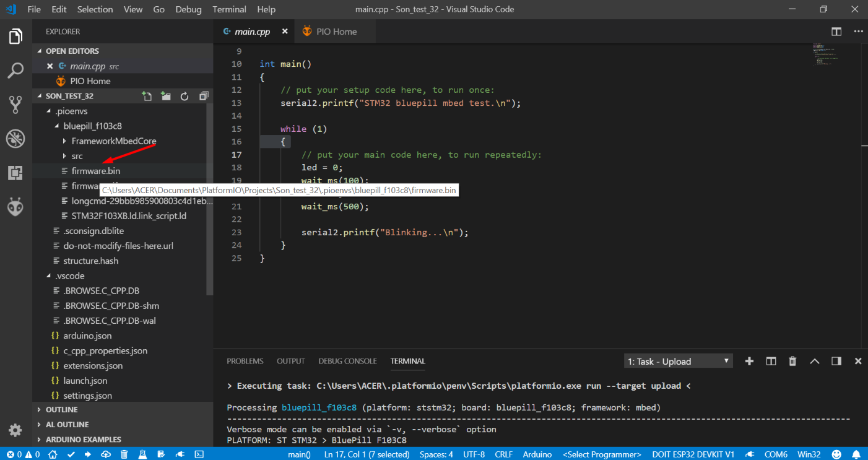Viewport: 868px width, 460px height.
Task: Create a new terminal with plus icon
Action: point(749,361)
